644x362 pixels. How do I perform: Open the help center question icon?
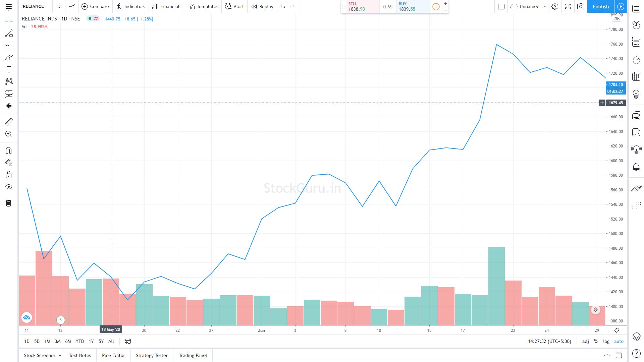click(x=636, y=353)
